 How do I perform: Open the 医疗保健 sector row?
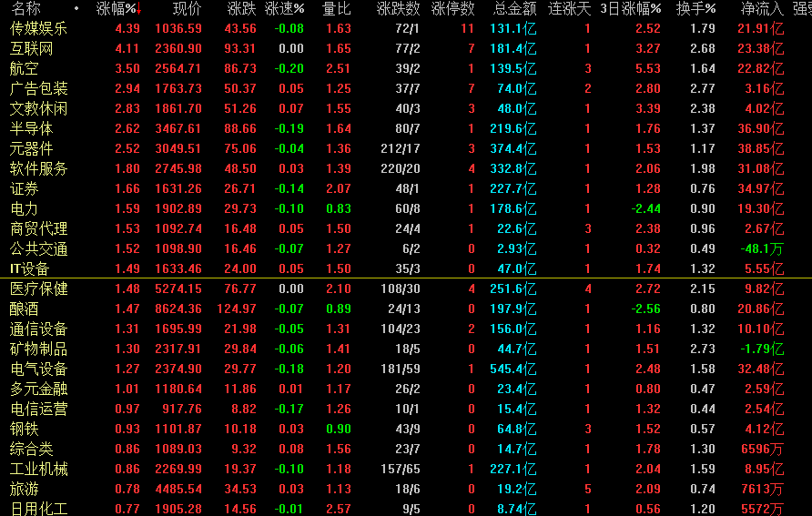click(x=406, y=288)
